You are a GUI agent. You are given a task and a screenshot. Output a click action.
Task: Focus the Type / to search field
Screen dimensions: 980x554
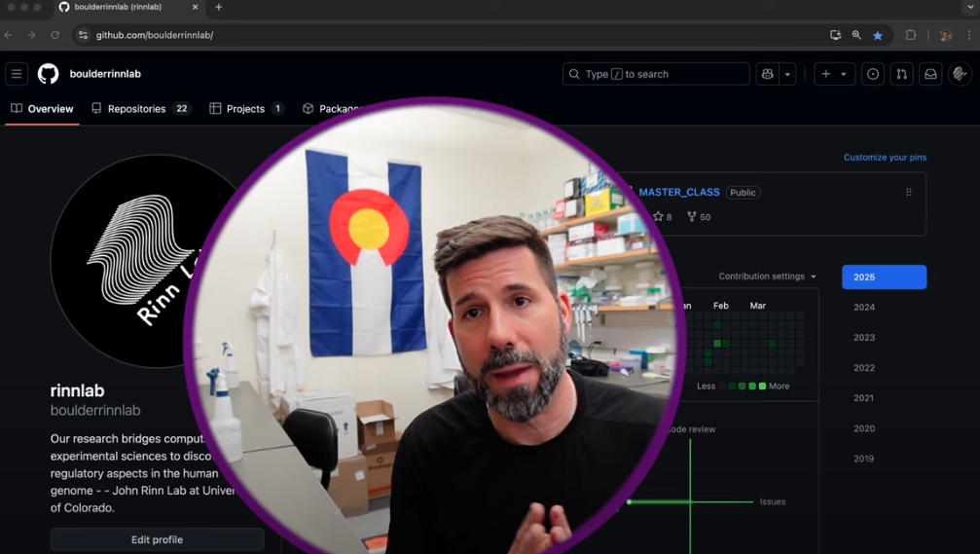656,74
